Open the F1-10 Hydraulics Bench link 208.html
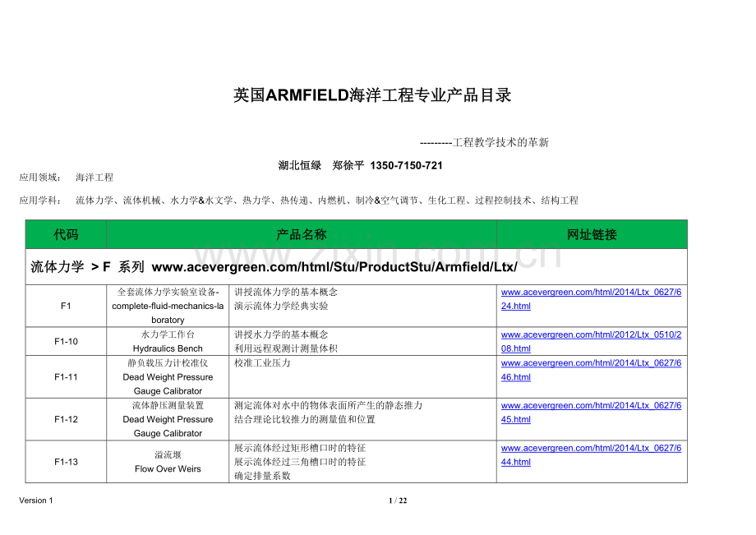 (591, 341)
